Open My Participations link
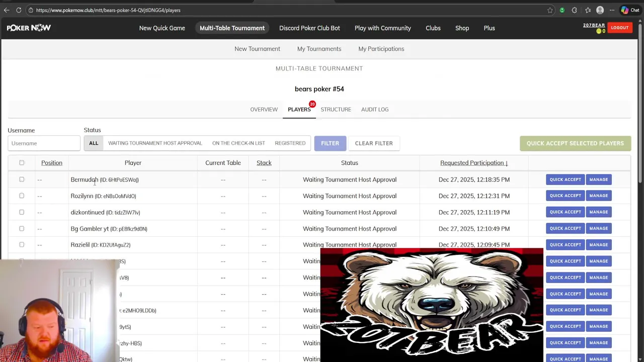Image resolution: width=644 pixels, height=362 pixels. coord(381,49)
